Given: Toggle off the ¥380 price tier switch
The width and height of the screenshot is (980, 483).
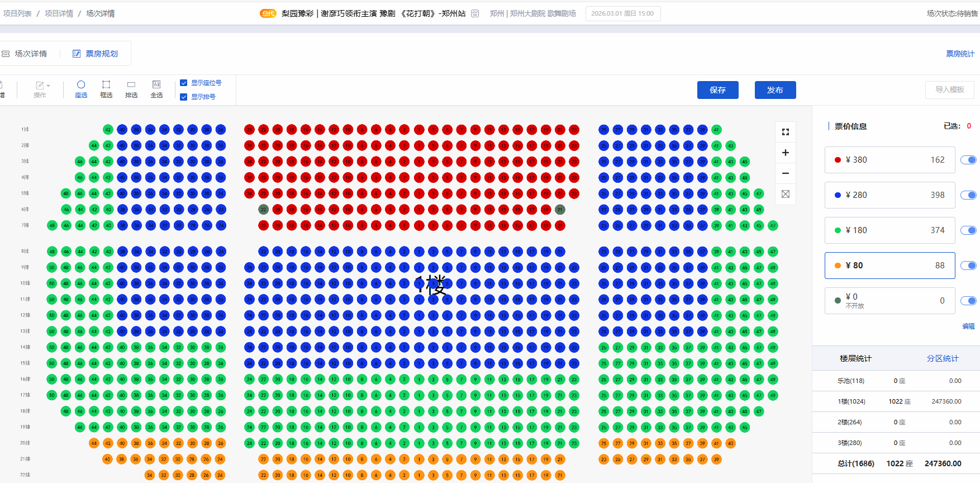Looking at the screenshot, I should coord(968,160).
